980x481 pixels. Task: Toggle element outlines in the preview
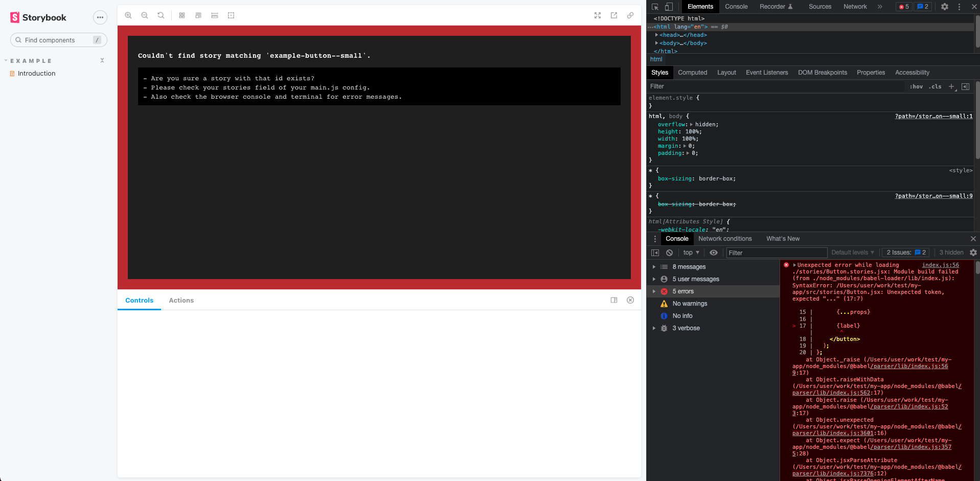coord(231,15)
